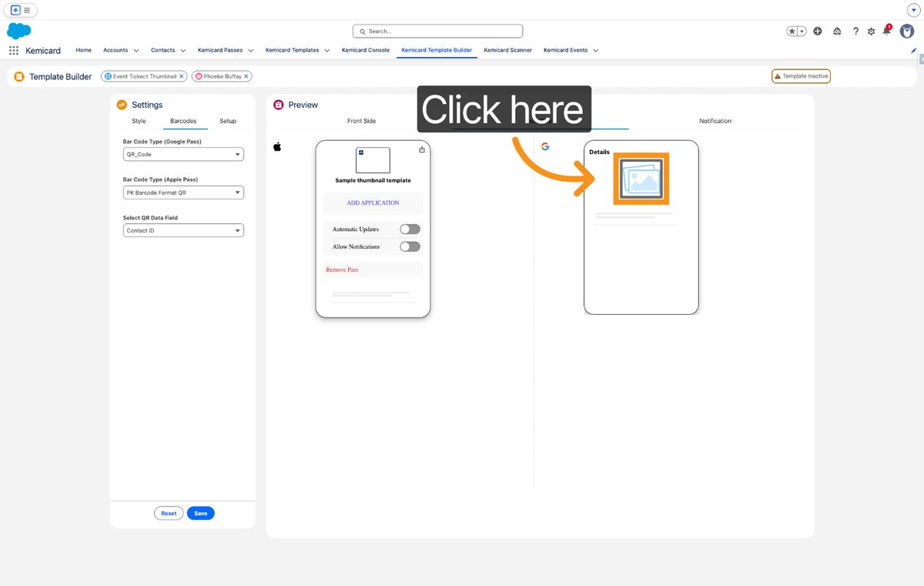
Task: Click the share icon on Apple pass
Action: pyautogui.click(x=422, y=149)
